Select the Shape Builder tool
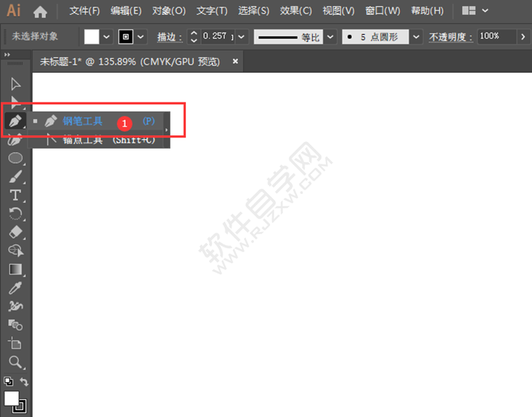Image resolution: width=532 pixels, height=417 pixels. (16, 250)
